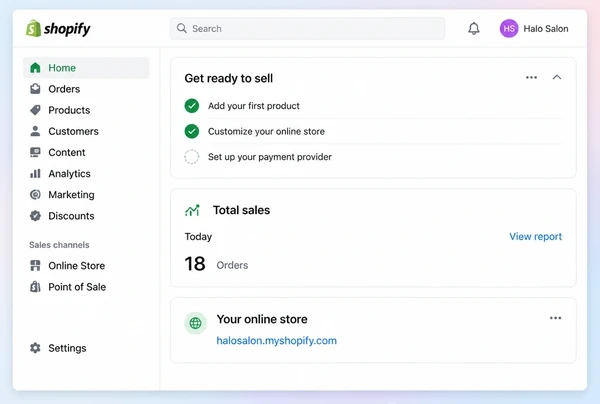
Task: Click the Discounts badge icon
Action: pyautogui.click(x=35, y=216)
